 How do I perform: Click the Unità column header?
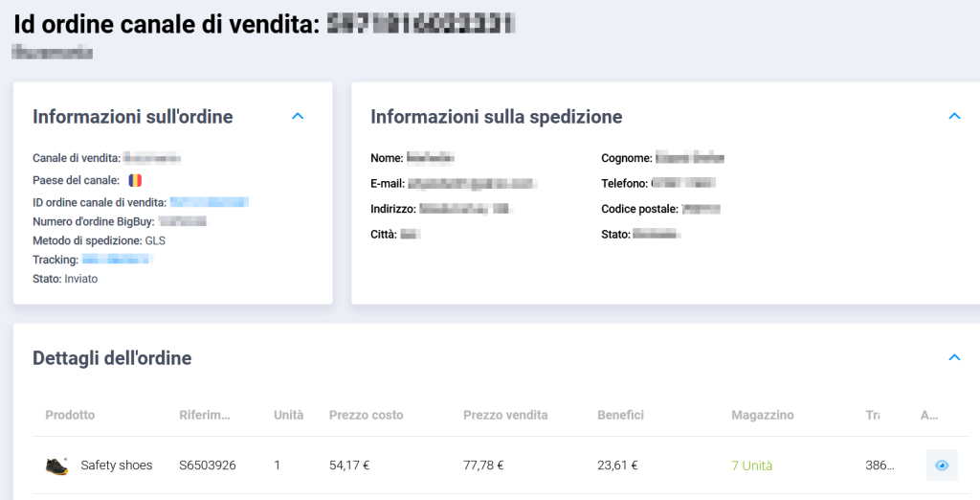pyautogui.click(x=288, y=415)
